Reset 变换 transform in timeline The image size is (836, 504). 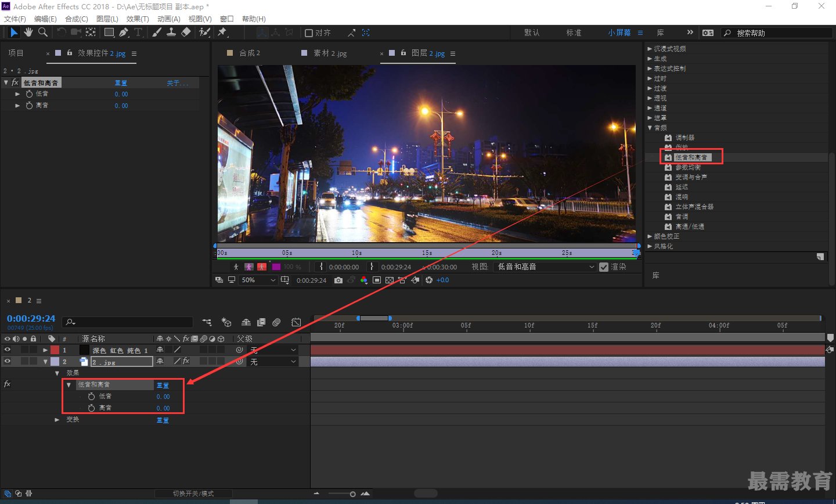(163, 420)
